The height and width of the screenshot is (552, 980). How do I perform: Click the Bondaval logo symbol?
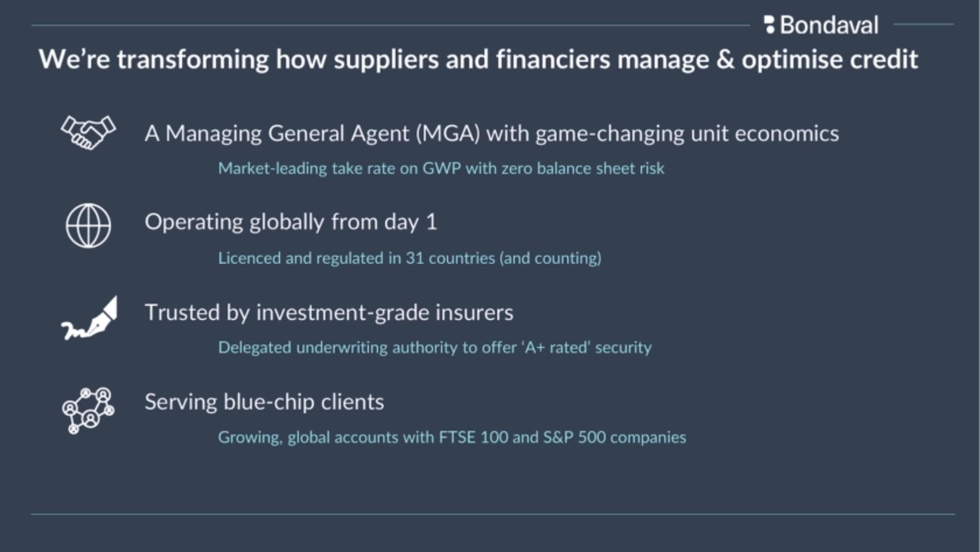tap(769, 25)
